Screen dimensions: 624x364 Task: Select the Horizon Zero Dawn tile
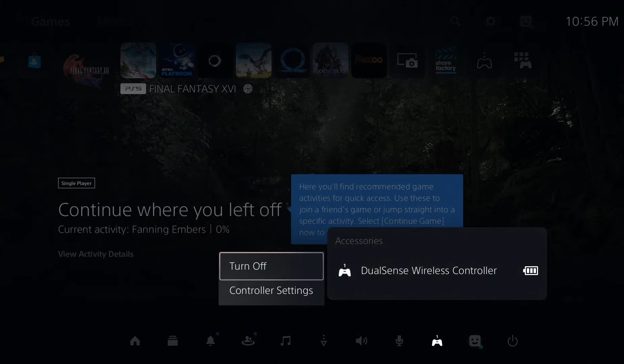(254, 60)
